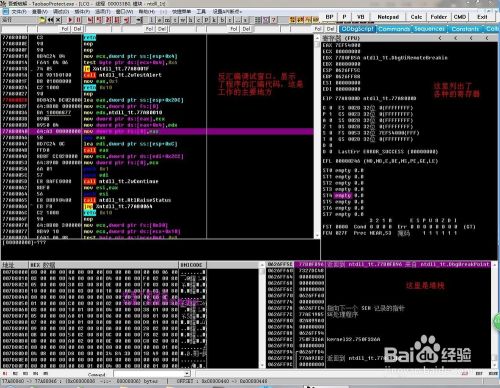The image size is (500, 388).
Task: Click the grid options toolbar icon
Action: [258, 20]
